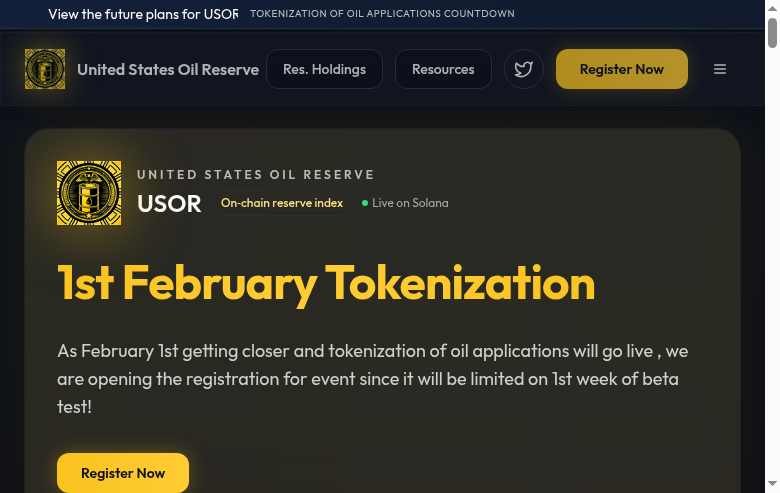This screenshot has height=493, width=780.
Task: Click the scrollbar up arrow
Action: click(772, 8)
